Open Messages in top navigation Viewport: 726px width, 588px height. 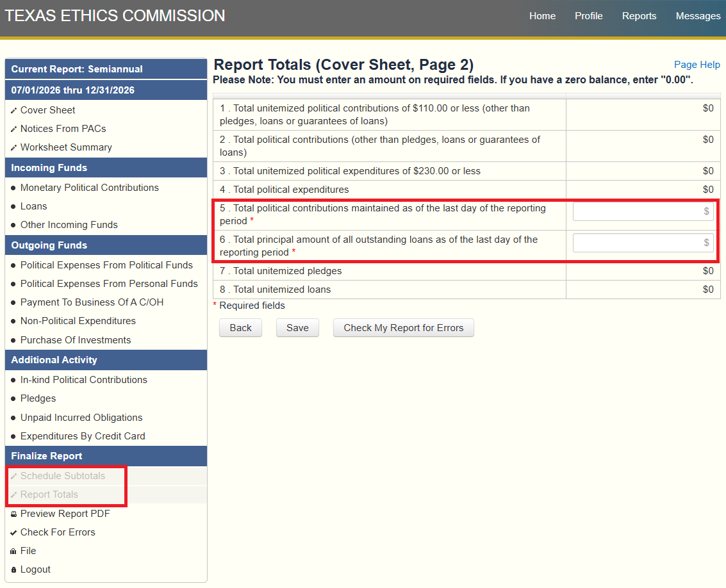click(x=698, y=16)
